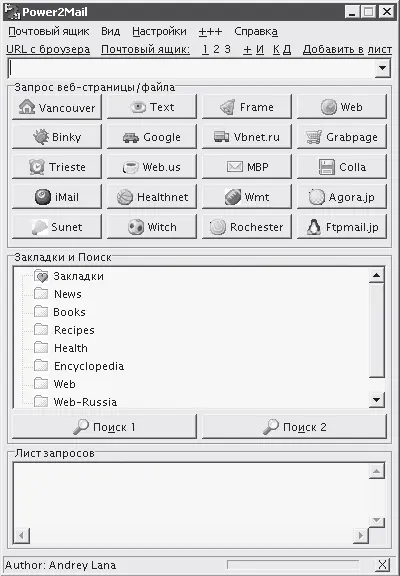
Task: Click the bookmarks list scroll down arrow
Action: pos(376,400)
